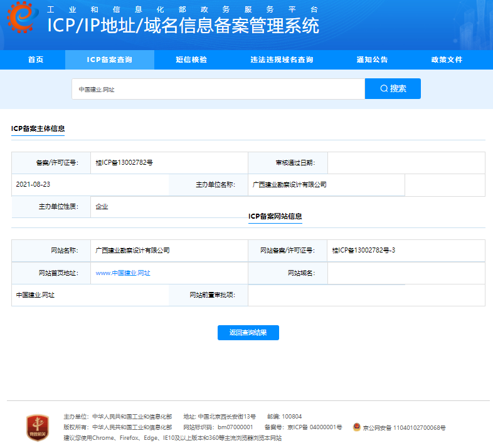The width and height of the screenshot is (493, 448).
Task: Select the ICP备案查询 tab
Action: (109, 60)
